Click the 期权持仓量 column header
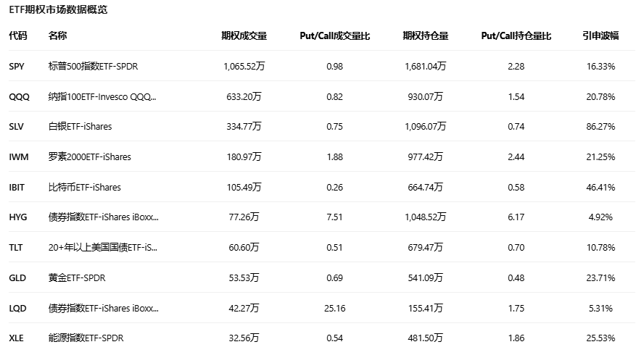644x355 pixels. coord(425,35)
